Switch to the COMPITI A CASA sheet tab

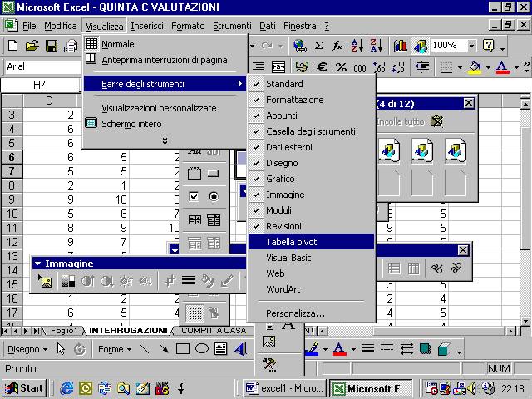pyautogui.click(x=214, y=331)
